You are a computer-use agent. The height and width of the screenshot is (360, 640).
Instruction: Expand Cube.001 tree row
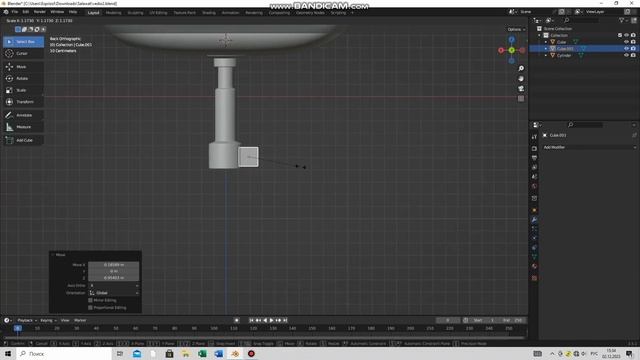[x=546, y=49]
